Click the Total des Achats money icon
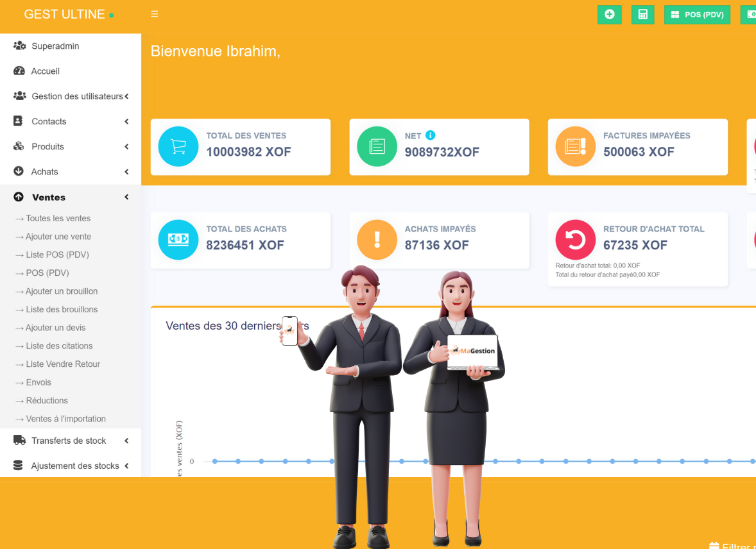 point(178,240)
